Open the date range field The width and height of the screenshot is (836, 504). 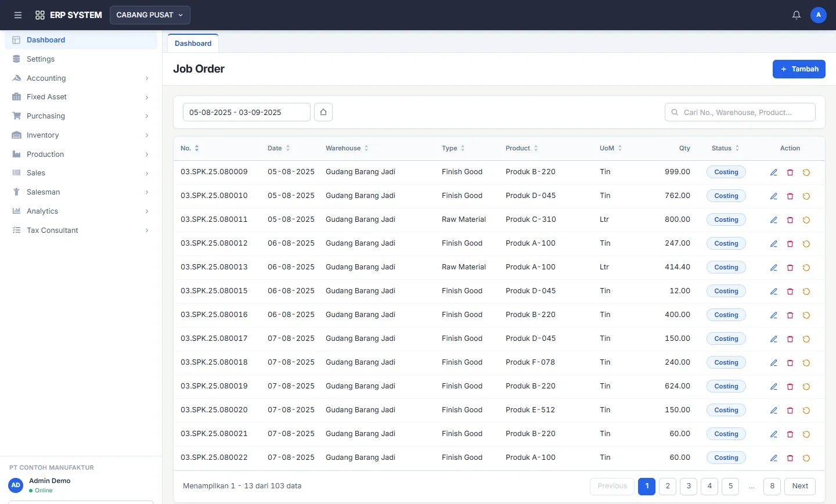pyautogui.click(x=247, y=112)
